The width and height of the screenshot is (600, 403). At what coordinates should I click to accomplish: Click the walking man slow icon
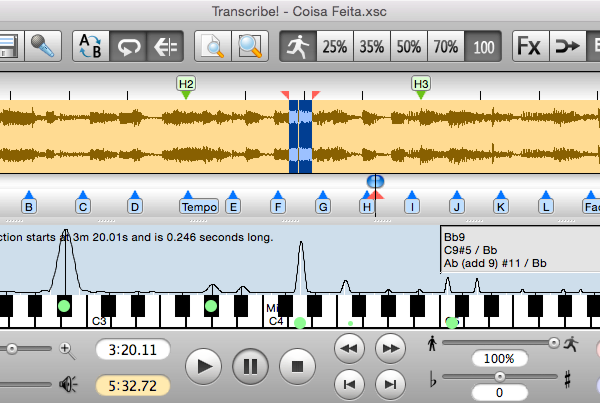[432, 343]
